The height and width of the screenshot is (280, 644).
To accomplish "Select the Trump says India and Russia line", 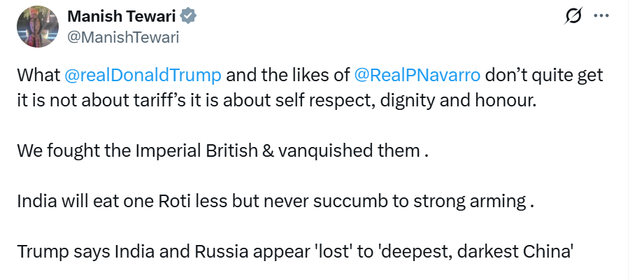I will [295, 252].
